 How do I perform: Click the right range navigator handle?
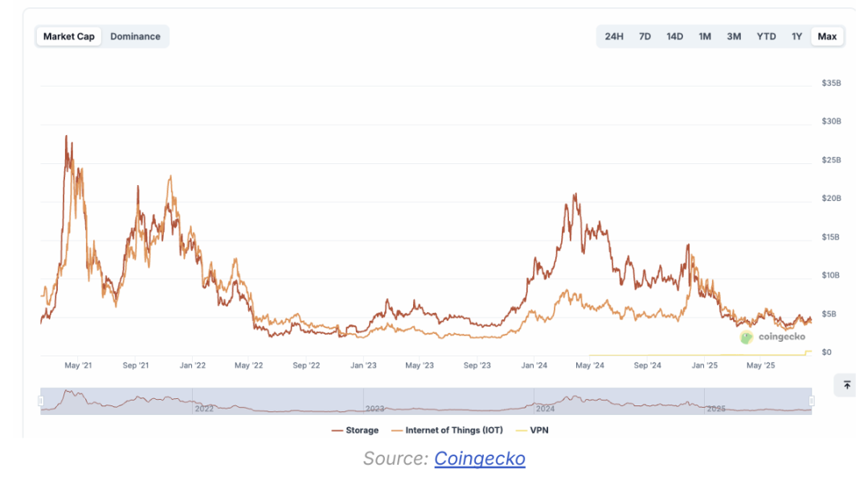pos(812,401)
